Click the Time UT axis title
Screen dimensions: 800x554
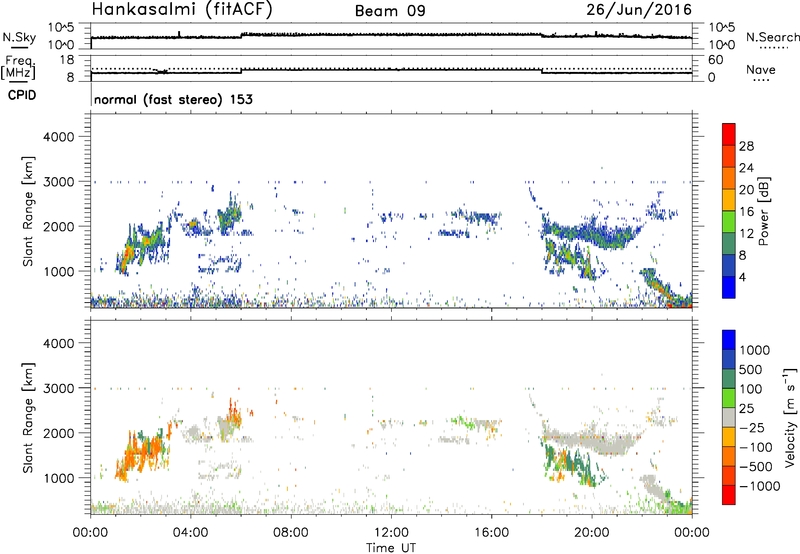[x=391, y=548]
